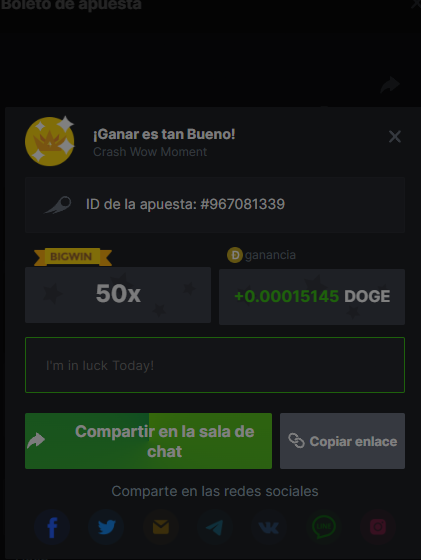The height and width of the screenshot is (560, 421).
Task: Click Compartir en la sala de chat
Action: coord(149,441)
